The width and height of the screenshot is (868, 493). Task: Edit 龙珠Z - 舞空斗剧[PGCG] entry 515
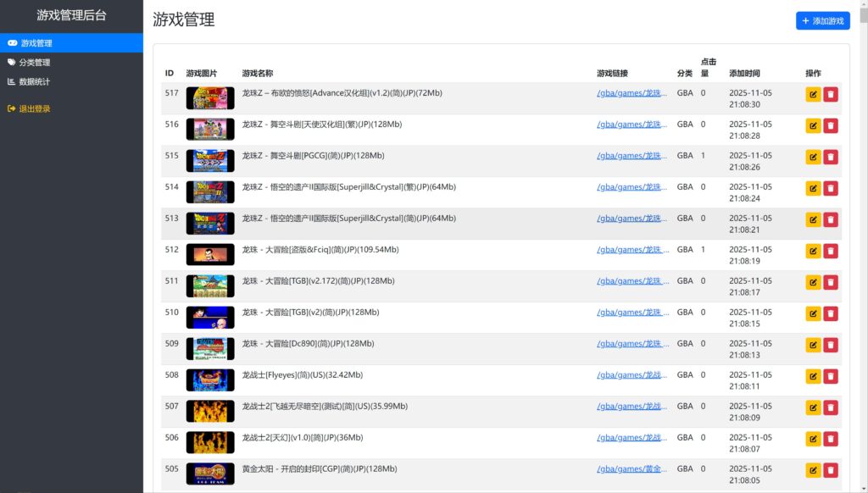(813, 157)
